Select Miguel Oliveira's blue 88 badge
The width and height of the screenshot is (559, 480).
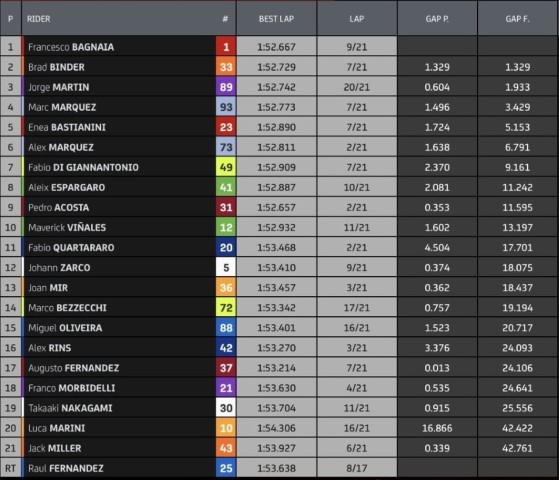(226, 328)
